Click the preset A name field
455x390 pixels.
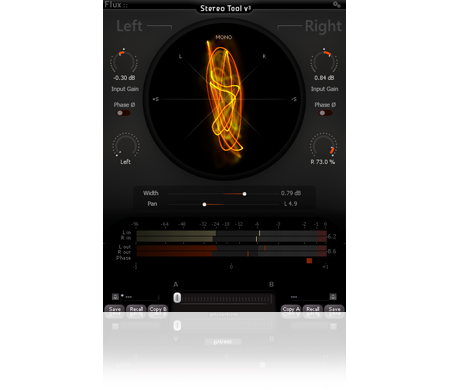(140, 297)
